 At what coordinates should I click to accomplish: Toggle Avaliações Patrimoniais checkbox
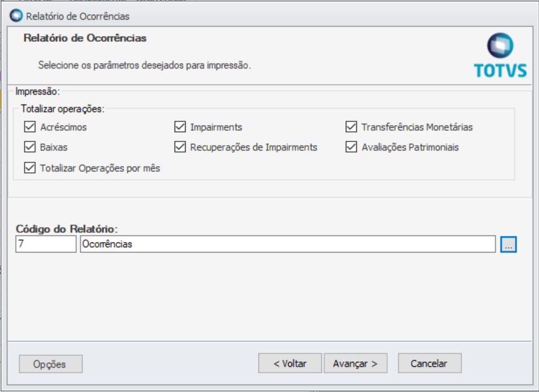[352, 147]
